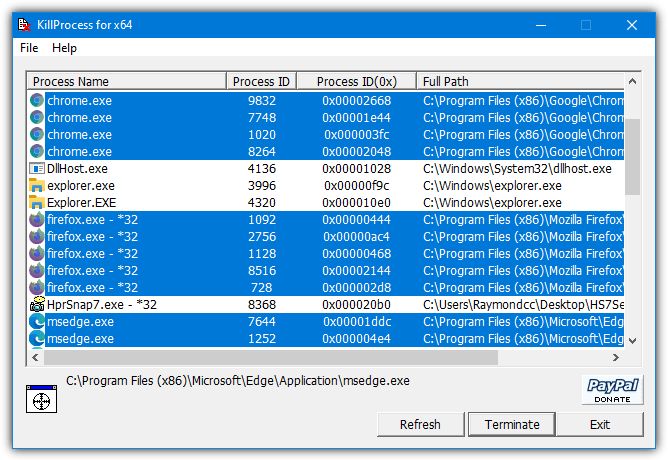
Task: Click the HprSnap7.exe camera icon
Action: [37, 305]
